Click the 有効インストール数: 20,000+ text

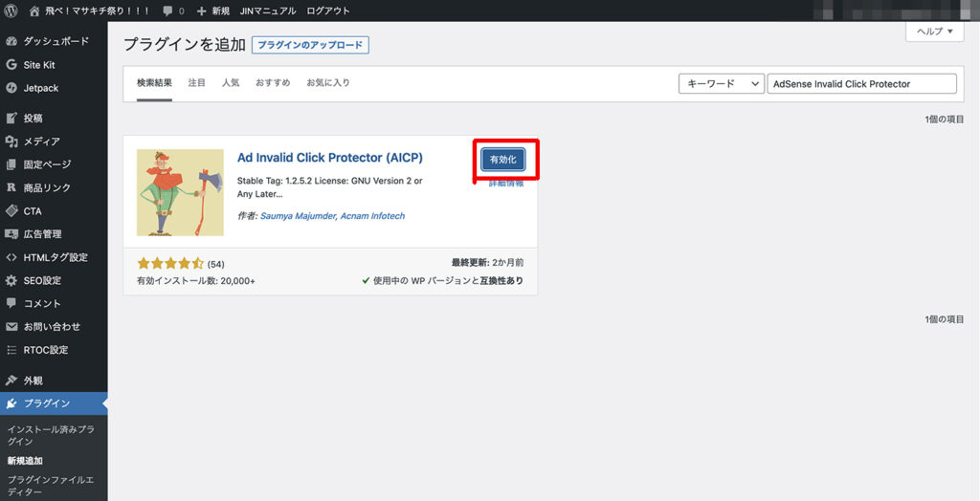click(196, 281)
